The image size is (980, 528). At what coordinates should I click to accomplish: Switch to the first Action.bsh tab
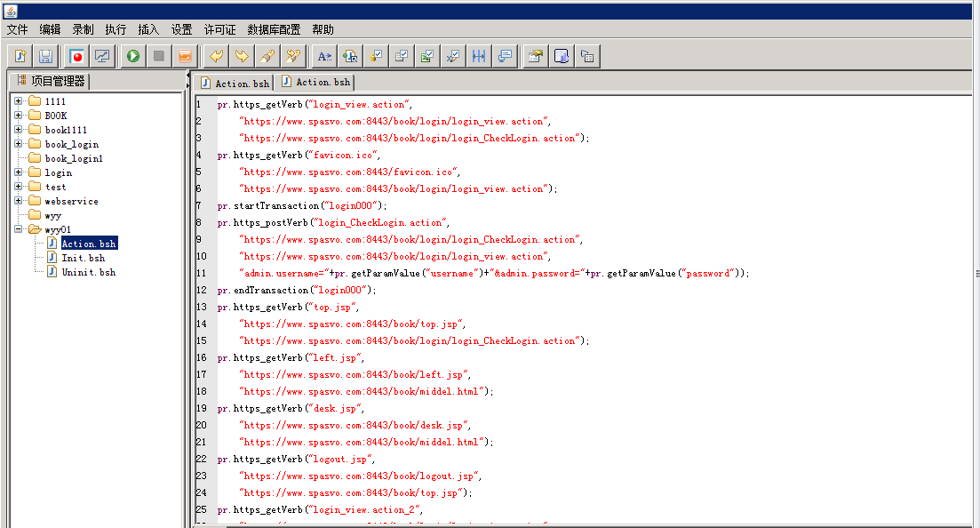click(x=235, y=83)
